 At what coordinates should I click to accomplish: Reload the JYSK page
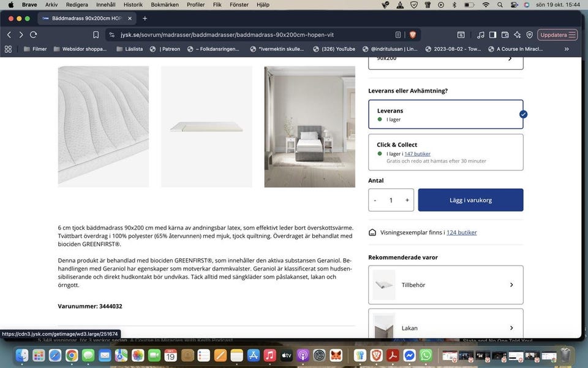tap(33, 35)
